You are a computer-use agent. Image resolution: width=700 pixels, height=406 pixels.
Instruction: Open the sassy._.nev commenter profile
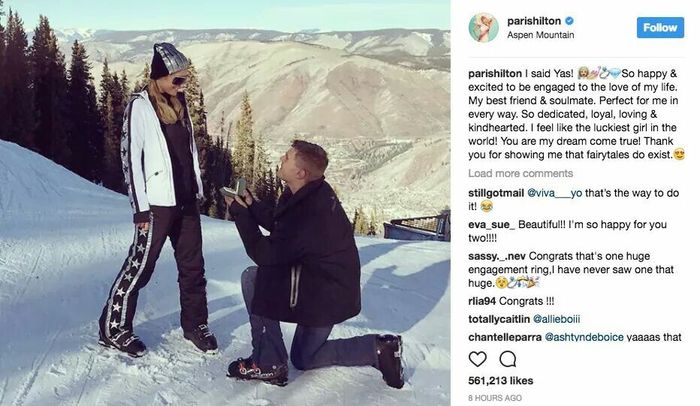pyautogui.click(x=497, y=256)
